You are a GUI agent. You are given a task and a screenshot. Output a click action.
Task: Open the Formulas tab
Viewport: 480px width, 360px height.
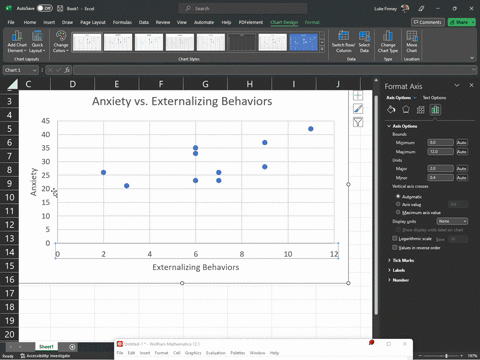tap(122, 22)
